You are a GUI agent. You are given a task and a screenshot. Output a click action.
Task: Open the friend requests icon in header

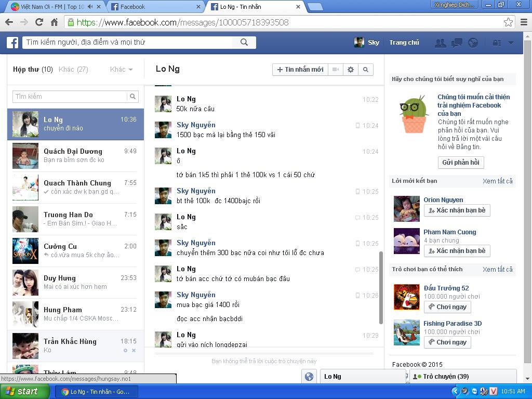click(441, 43)
